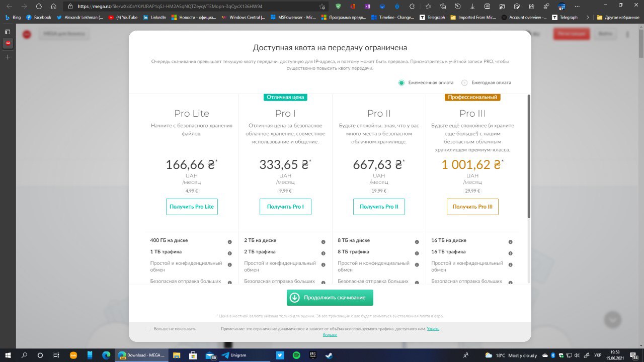644x362 pixels.
Task: Open the Bing bookmark
Action: pyautogui.click(x=13, y=17)
